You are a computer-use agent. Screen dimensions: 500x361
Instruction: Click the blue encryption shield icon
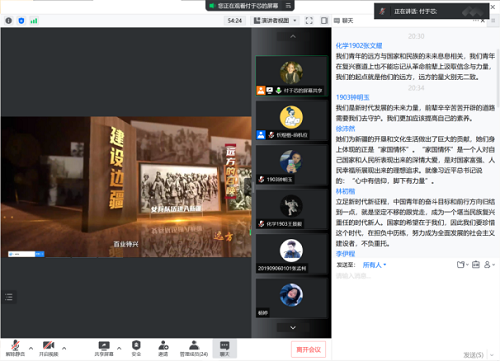21,21
